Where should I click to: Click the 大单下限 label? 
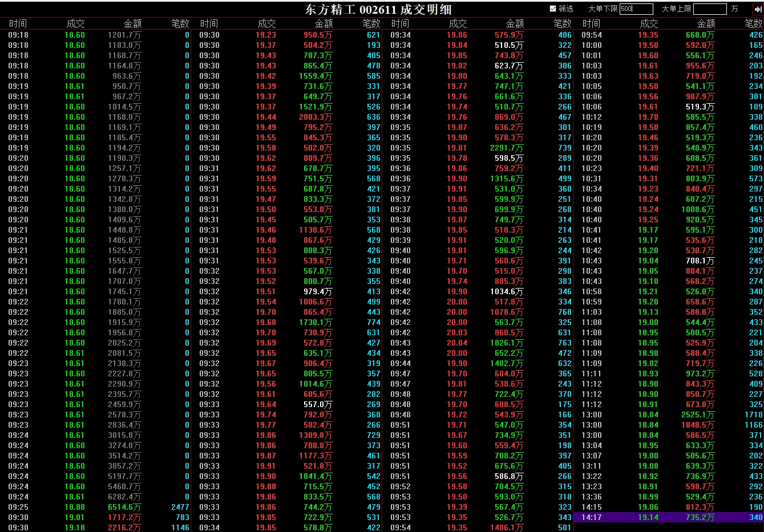click(603, 9)
